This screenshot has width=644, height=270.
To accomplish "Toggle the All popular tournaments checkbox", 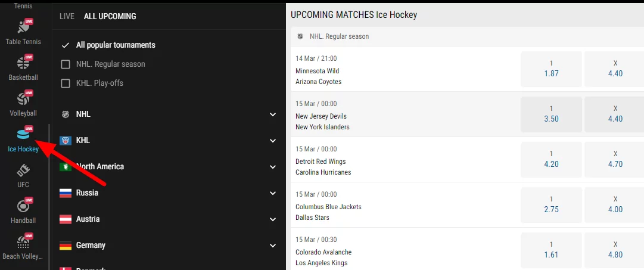I will coord(66,45).
